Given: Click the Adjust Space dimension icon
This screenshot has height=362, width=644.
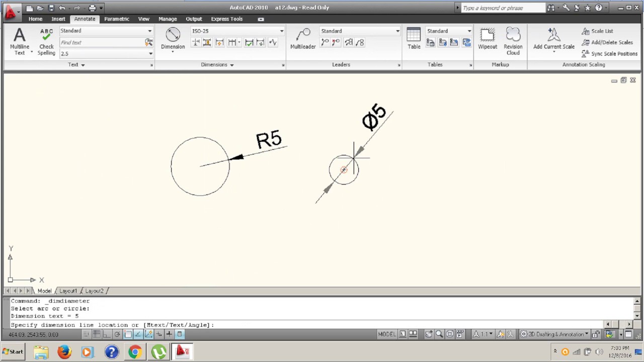Looking at the screenshot, I should pos(207,43).
